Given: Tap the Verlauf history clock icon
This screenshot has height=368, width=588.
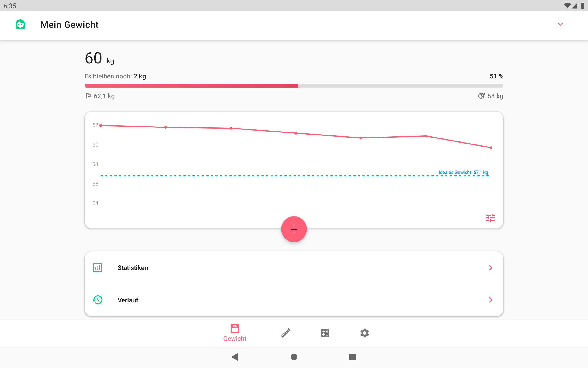Looking at the screenshot, I should point(97,300).
